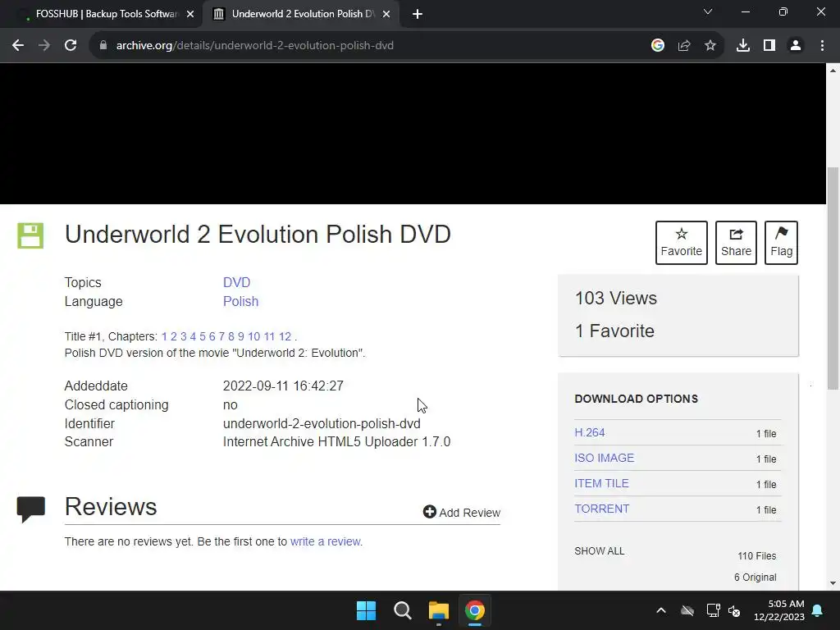Open Windows taskbar search
The image size is (840, 630).
pos(402,610)
